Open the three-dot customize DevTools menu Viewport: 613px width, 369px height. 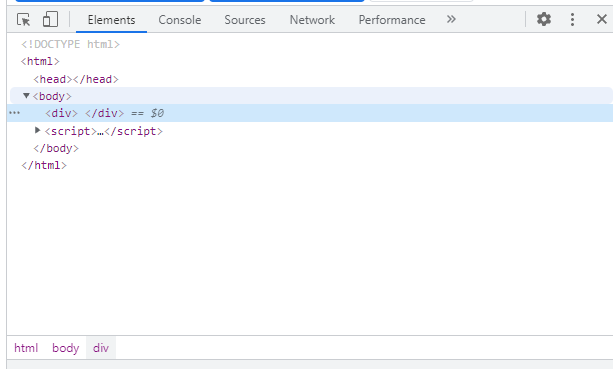coord(572,19)
